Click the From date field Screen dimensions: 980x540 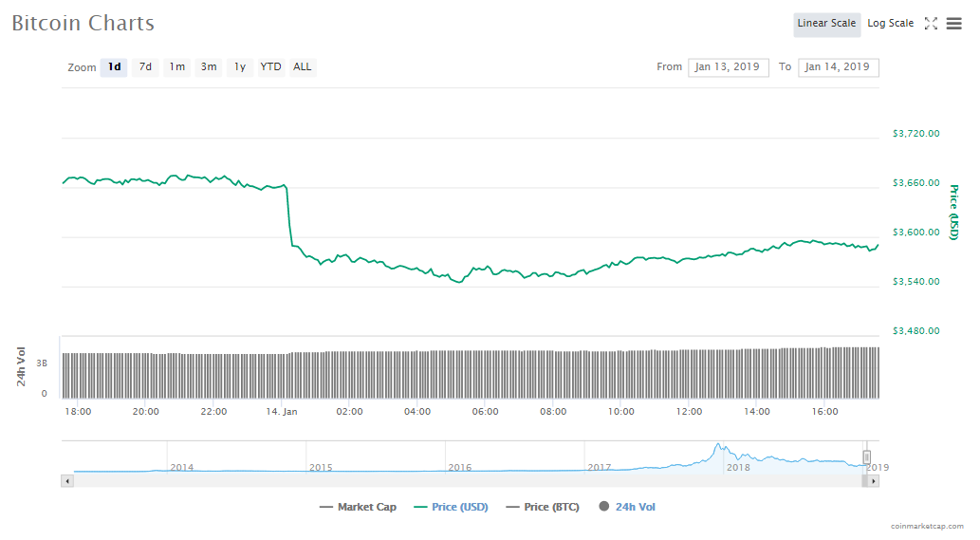728,67
